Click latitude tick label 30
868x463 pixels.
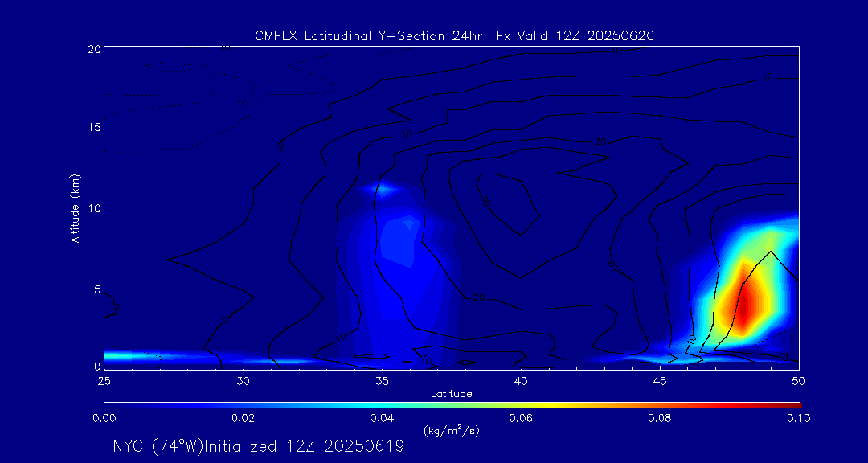[243, 380]
